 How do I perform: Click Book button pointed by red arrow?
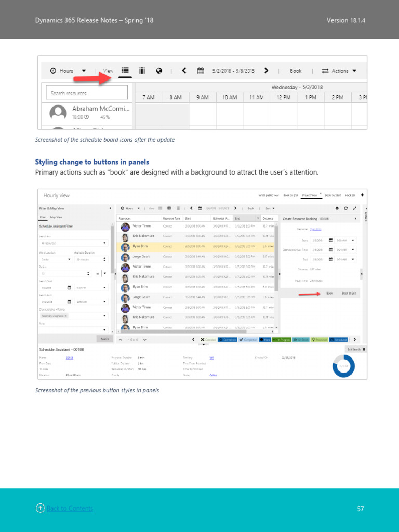329,293
